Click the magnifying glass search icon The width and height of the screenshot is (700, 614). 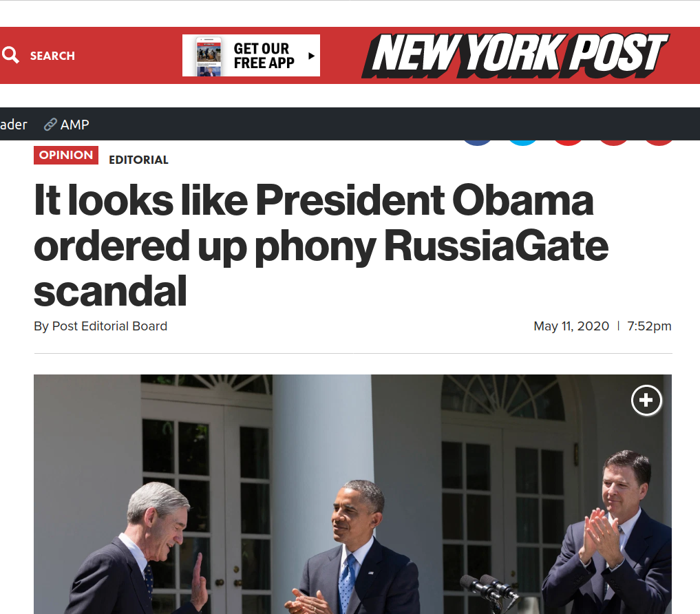pyautogui.click(x=10, y=55)
